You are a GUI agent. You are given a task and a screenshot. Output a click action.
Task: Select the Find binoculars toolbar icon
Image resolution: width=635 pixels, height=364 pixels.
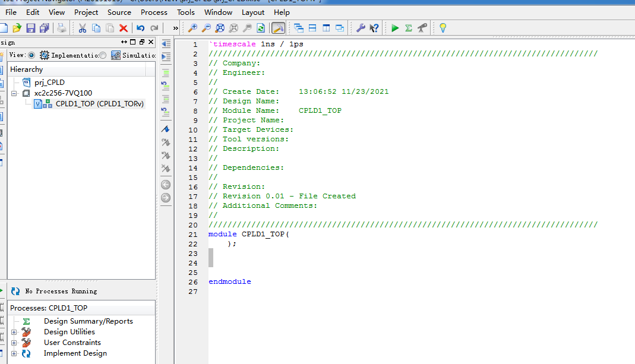248,27
